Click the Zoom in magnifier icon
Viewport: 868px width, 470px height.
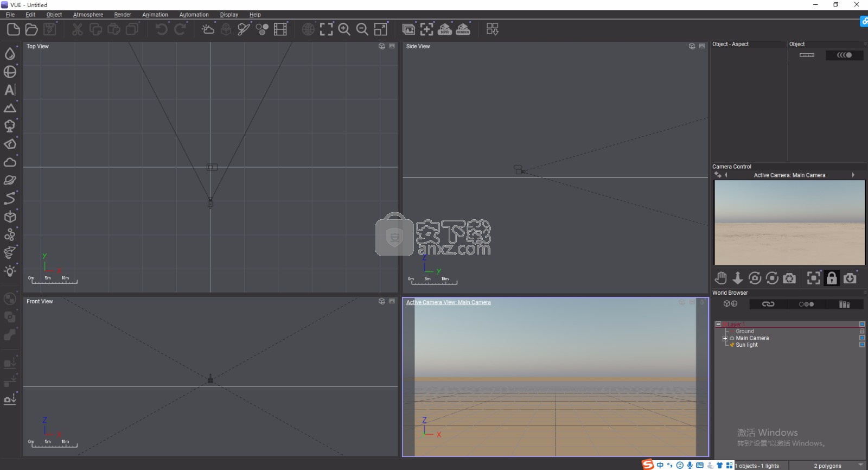click(344, 29)
